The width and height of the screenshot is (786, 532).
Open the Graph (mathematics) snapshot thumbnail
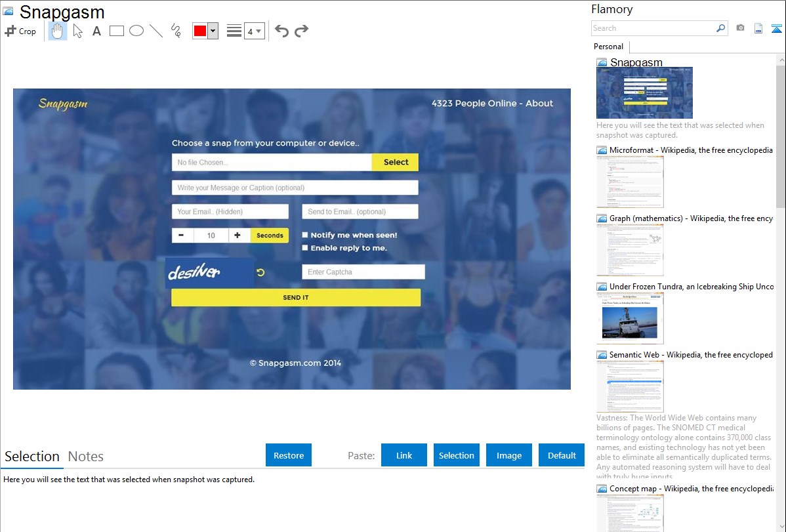630,250
